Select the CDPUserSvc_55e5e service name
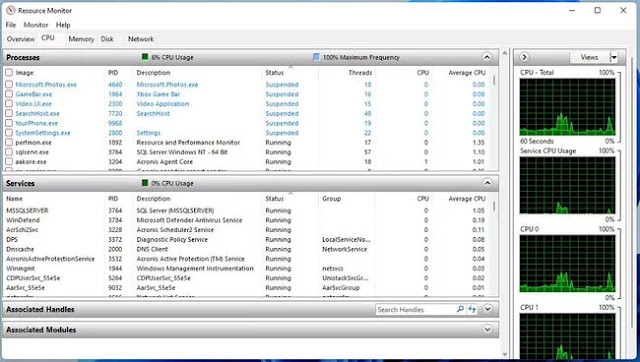Screen dimensions: 640x362 pyautogui.click(x=33, y=278)
